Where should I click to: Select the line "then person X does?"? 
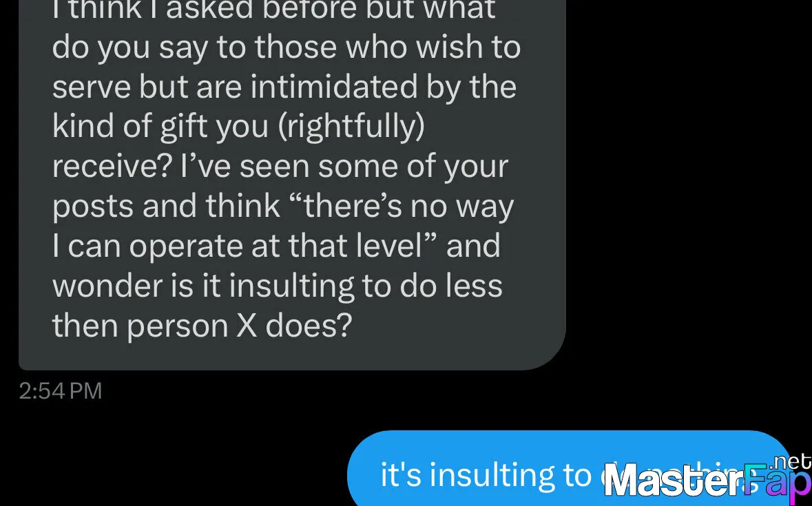pos(202,326)
